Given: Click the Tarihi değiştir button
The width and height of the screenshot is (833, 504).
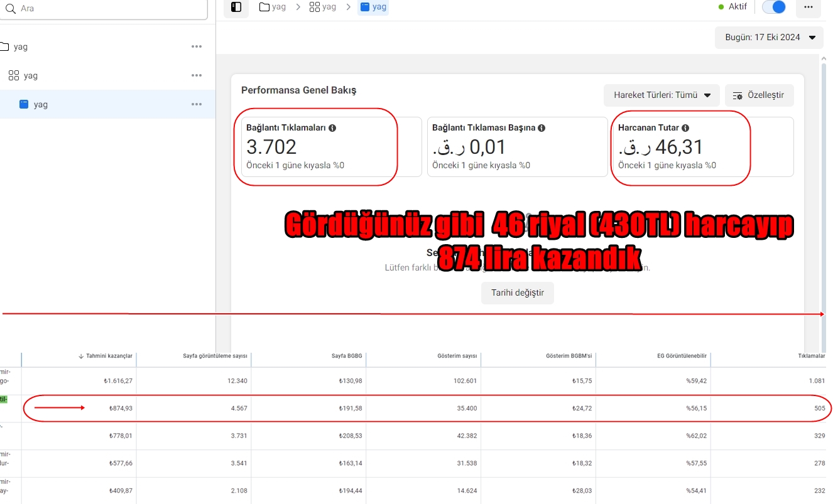Looking at the screenshot, I should pyautogui.click(x=518, y=293).
